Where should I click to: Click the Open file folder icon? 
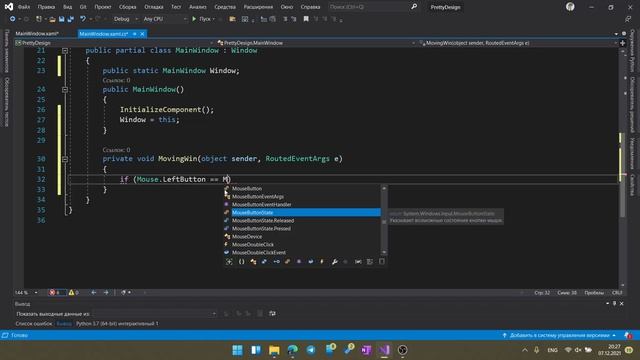coord(52,19)
